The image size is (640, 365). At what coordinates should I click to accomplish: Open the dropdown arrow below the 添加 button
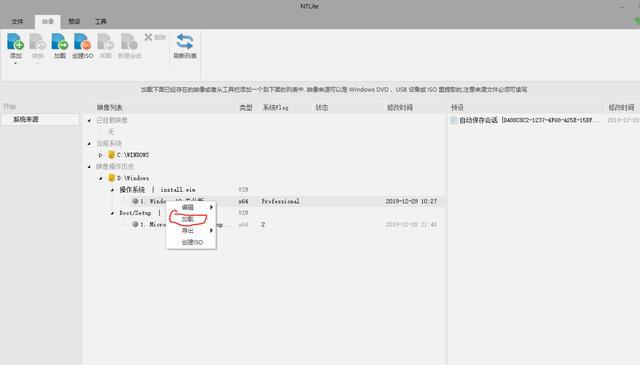16,64
